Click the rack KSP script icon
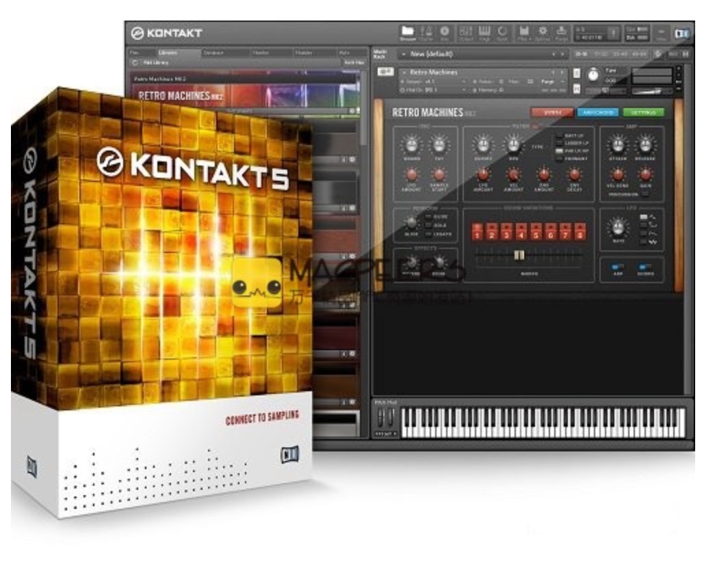 659,54
